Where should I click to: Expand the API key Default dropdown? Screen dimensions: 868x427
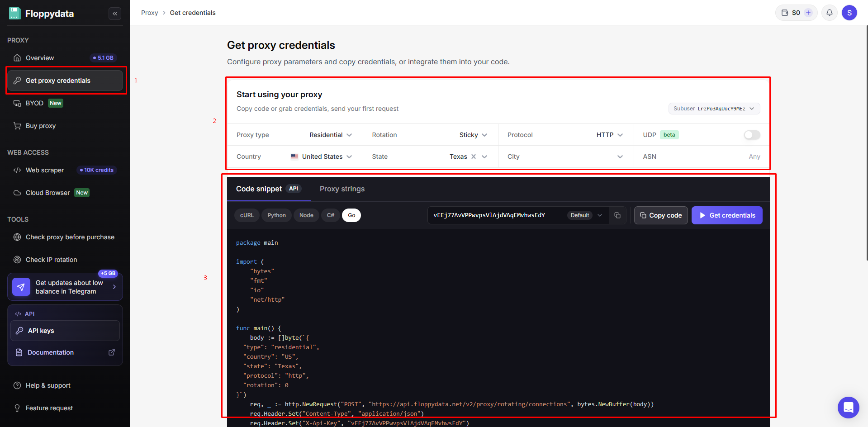click(x=585, y=215)
